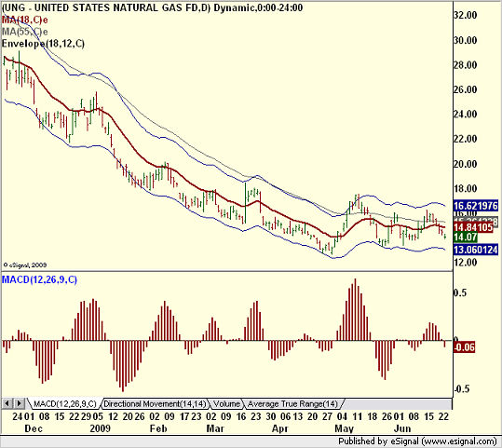The height and width of the screenshot is (448, 502).
Task: Click the 30.00 price axis label
Action: [465, 40]
